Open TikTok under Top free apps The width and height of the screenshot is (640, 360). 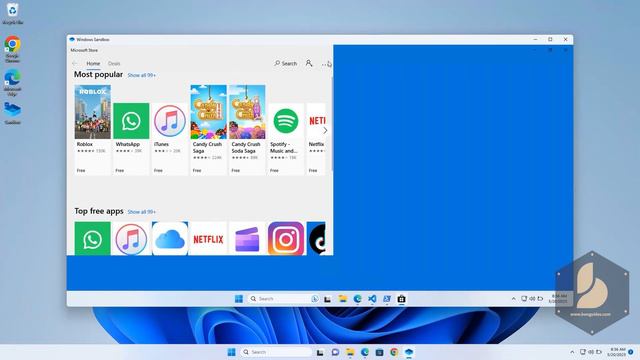pos(316,239)
